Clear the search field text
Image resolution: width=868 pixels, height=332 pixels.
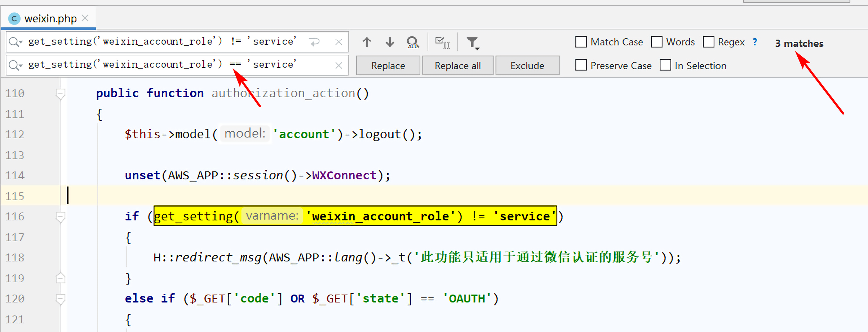click(338, 42)
